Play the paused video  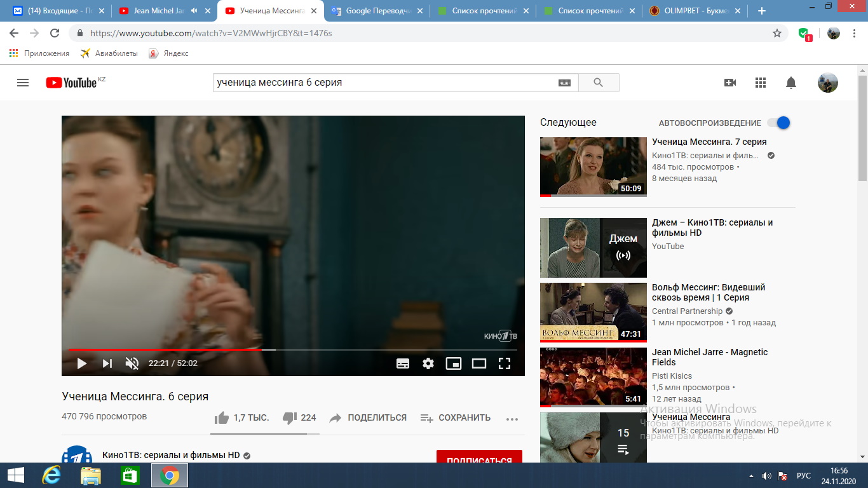point(81,363)
